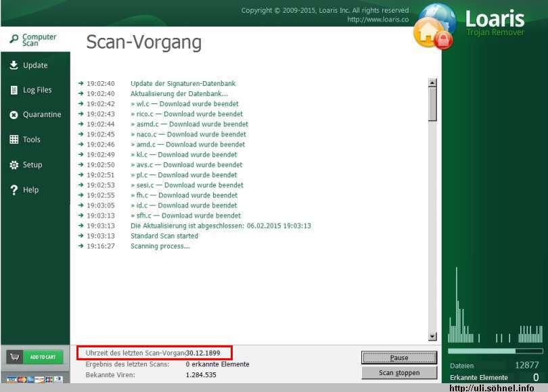Open the Quarantine section

(x=42, y=115)
